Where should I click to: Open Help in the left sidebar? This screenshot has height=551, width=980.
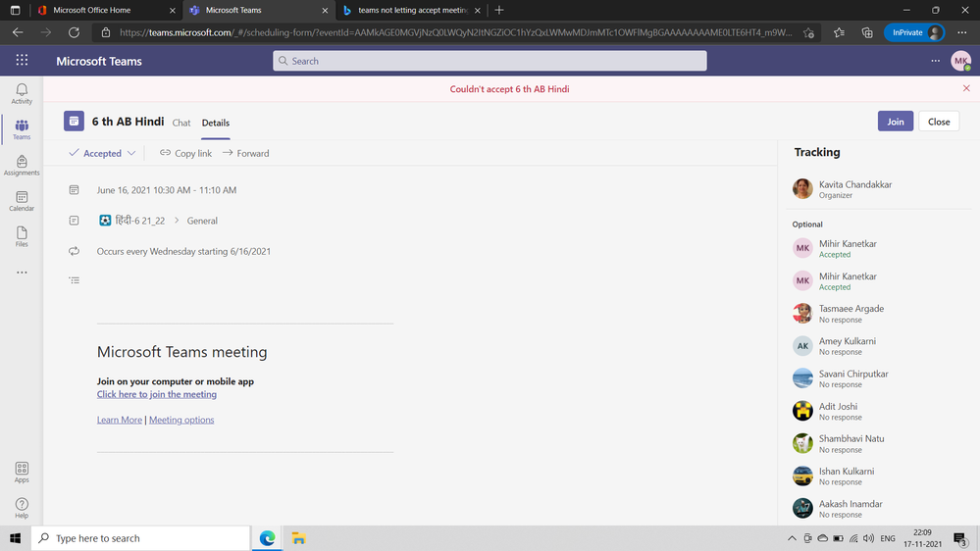tap(22, 508)
